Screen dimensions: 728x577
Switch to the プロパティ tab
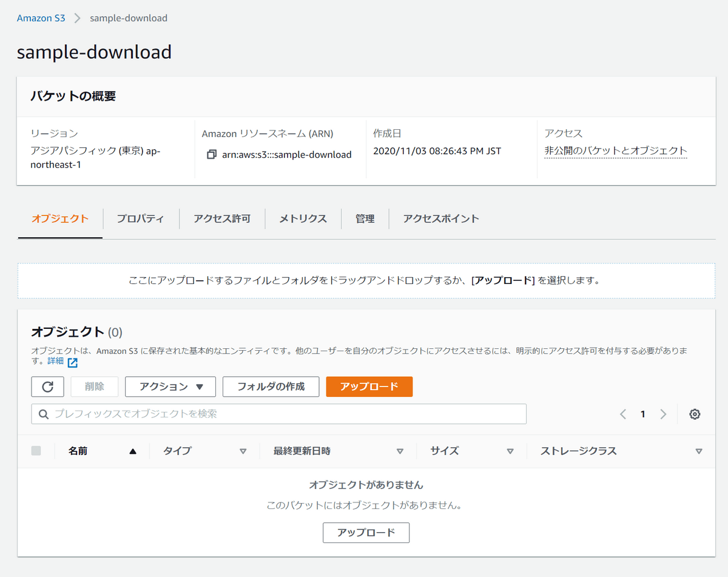point(140,219)
